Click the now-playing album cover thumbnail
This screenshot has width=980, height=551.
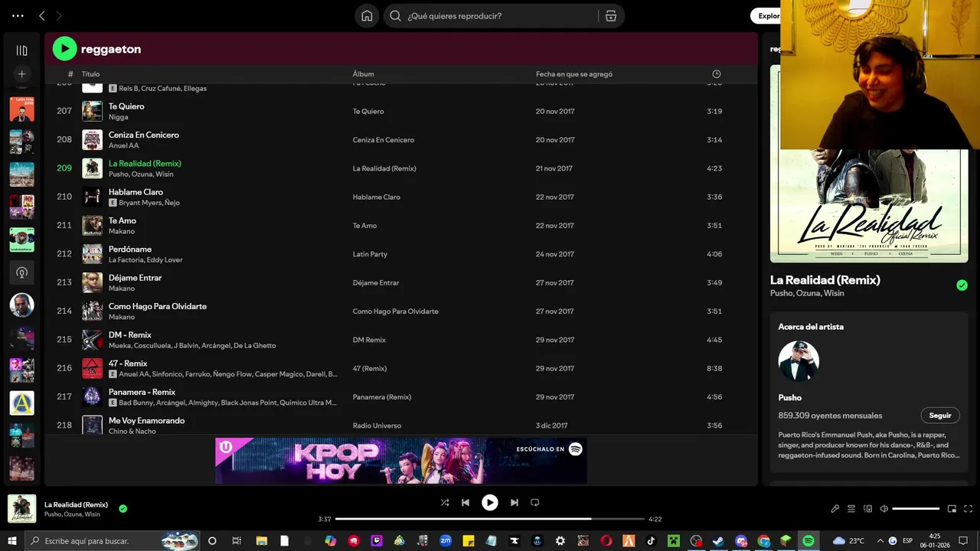coord(21,509)
